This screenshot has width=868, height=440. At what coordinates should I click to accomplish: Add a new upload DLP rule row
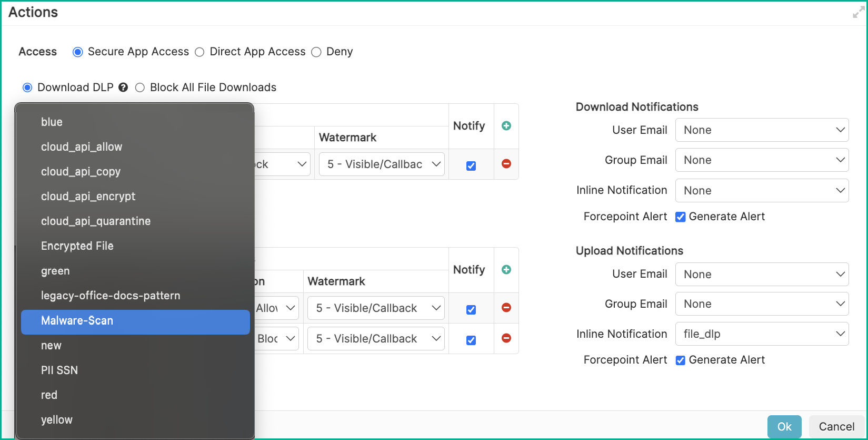click(x=506, y=270)
